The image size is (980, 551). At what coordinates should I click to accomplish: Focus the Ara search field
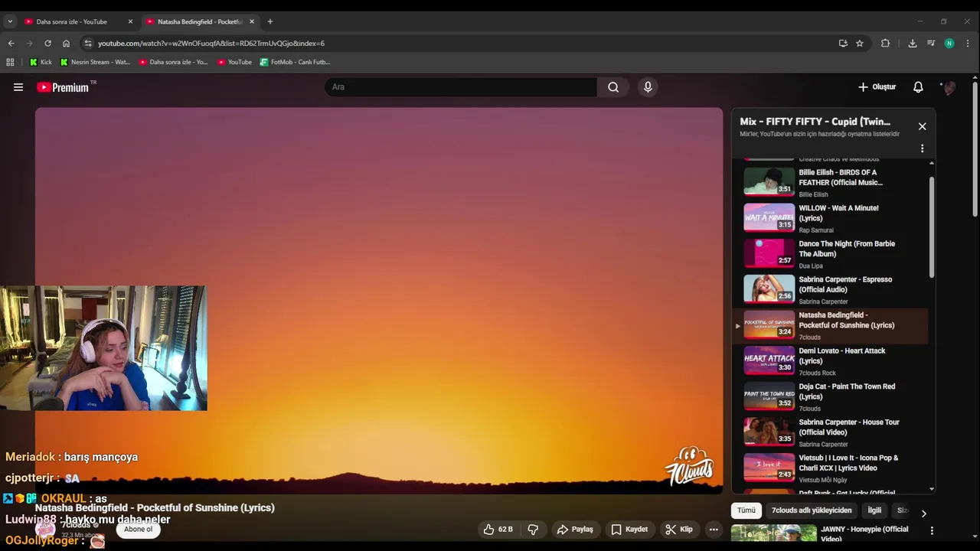461,87
